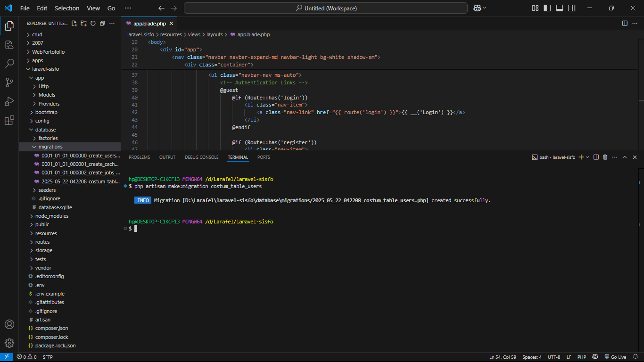Refresh the Explorer file tree
The width and height of the screenshot is (644, 362).
(93, 24)
